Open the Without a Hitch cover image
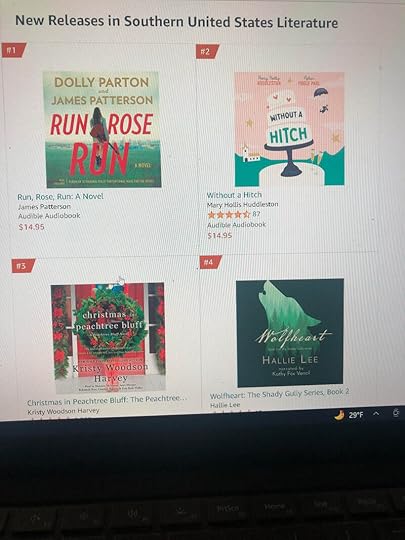 click(289, 129)
